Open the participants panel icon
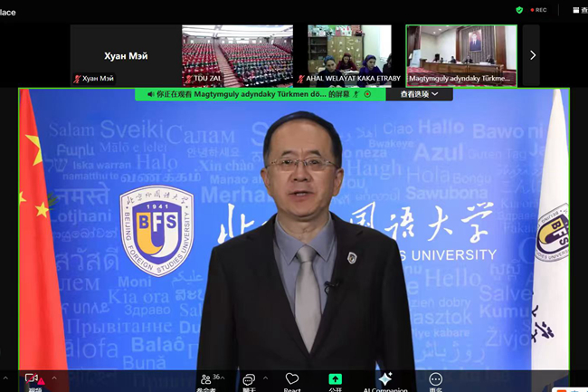The width and height of the screenshot is (588, 392). tap(206, 378)
